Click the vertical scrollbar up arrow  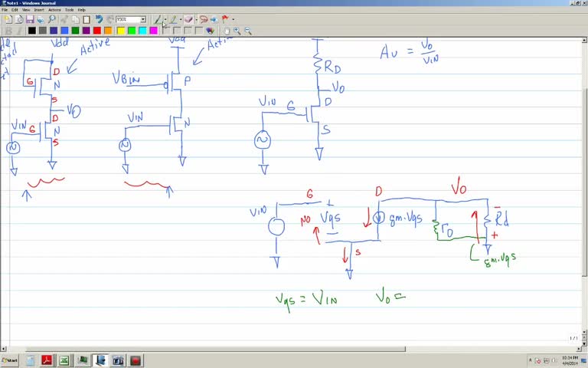point(585,40)
